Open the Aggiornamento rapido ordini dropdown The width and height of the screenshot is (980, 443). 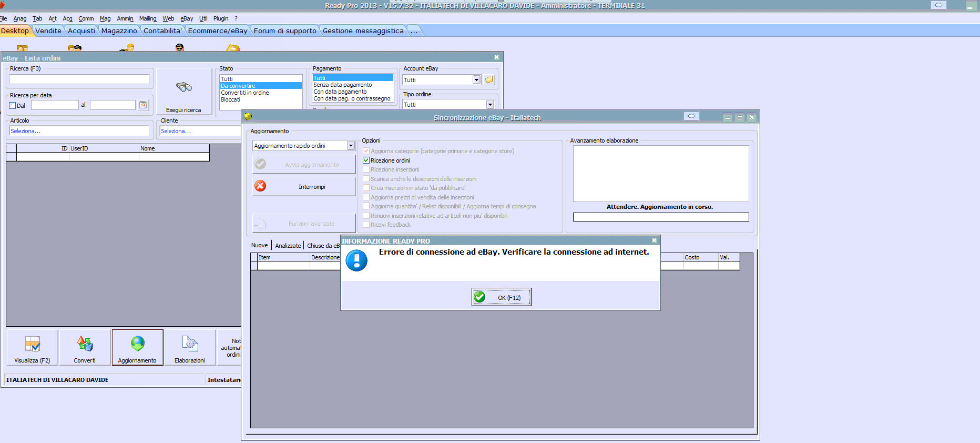pyautogui.click(x=351, y=146)
